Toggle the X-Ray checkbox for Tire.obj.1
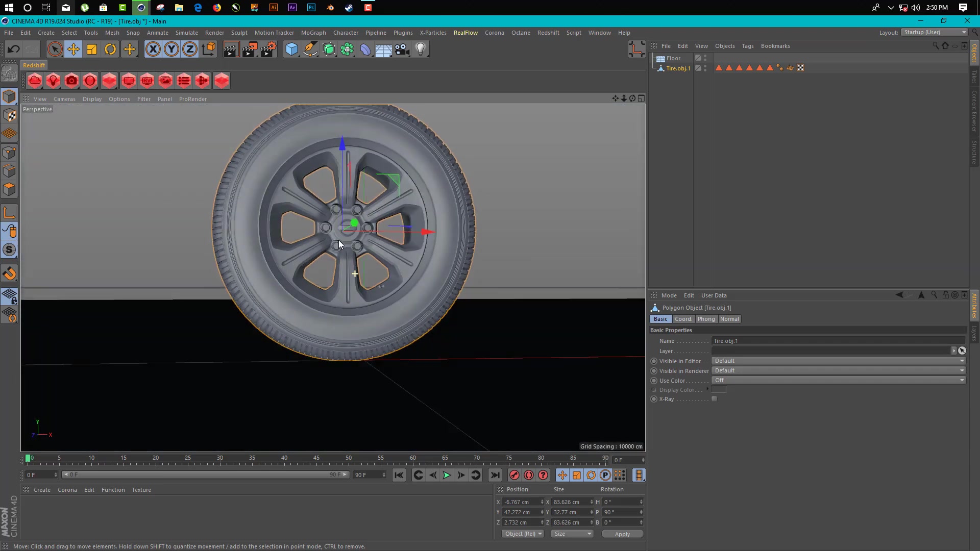This screenshot has height=551, width=980. point(715,399)
